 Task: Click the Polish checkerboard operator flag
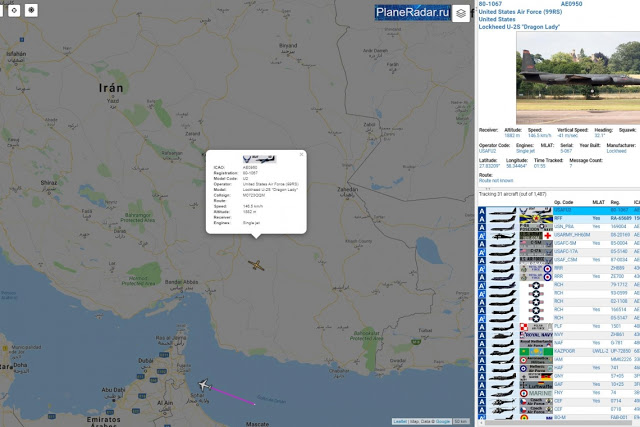(x=536, y=327)
